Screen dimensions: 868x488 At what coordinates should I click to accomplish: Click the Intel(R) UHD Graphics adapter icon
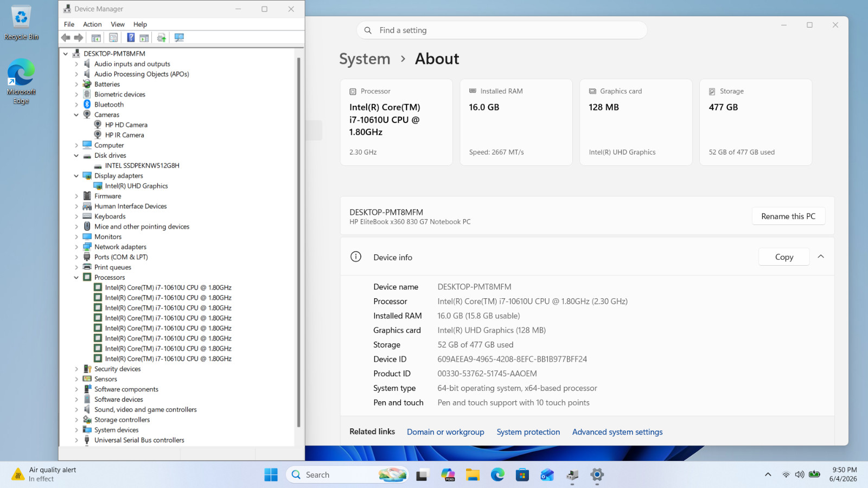[98, 186]
